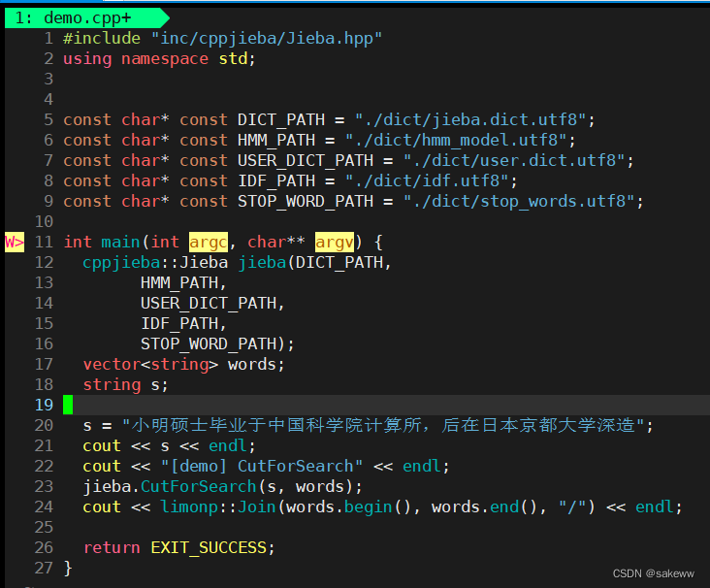Click the W> warning sign marker

[x=14, y=242]
